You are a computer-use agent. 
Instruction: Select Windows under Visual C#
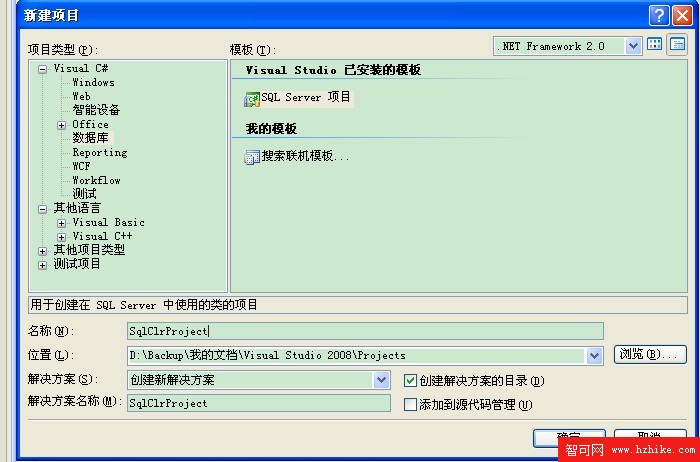93,82
